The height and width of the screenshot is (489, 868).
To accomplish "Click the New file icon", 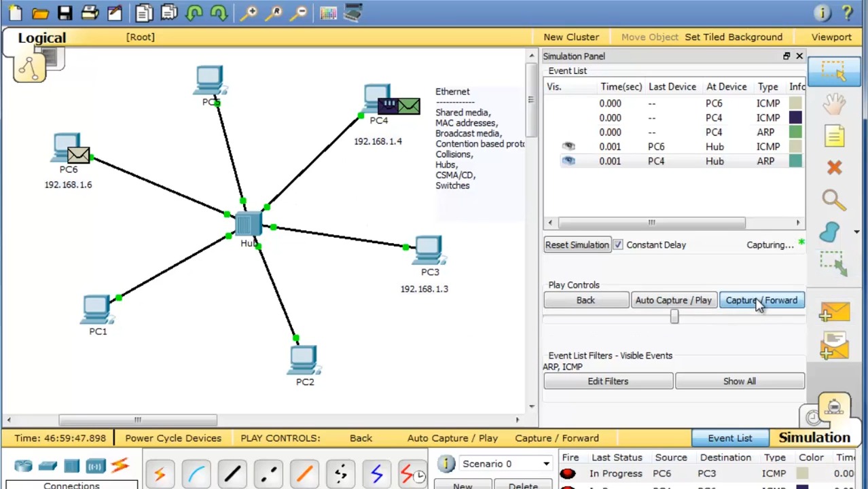I will [x=15, y=13].
